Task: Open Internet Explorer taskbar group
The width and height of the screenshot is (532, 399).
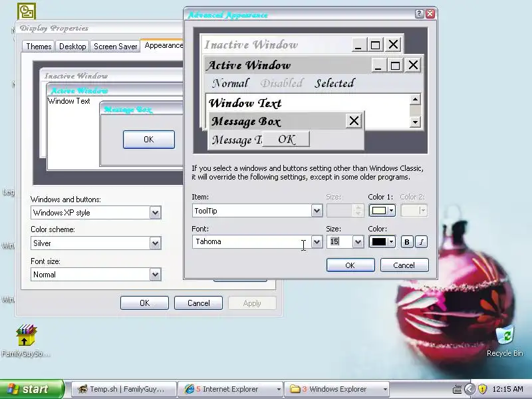Action: click(x=231, y=389)
